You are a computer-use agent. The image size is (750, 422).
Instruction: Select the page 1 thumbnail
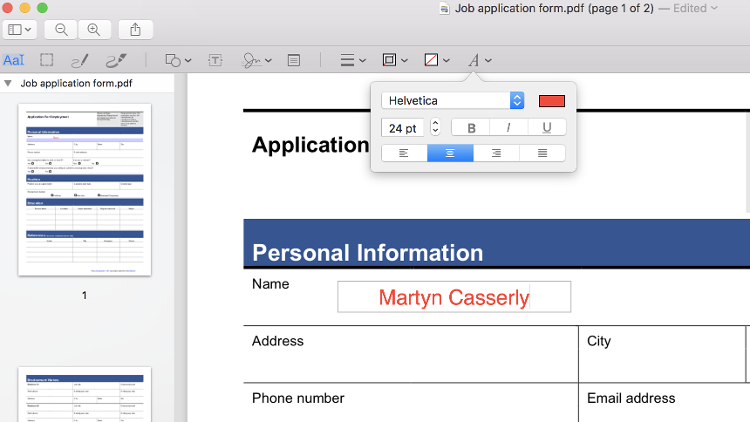85,190
